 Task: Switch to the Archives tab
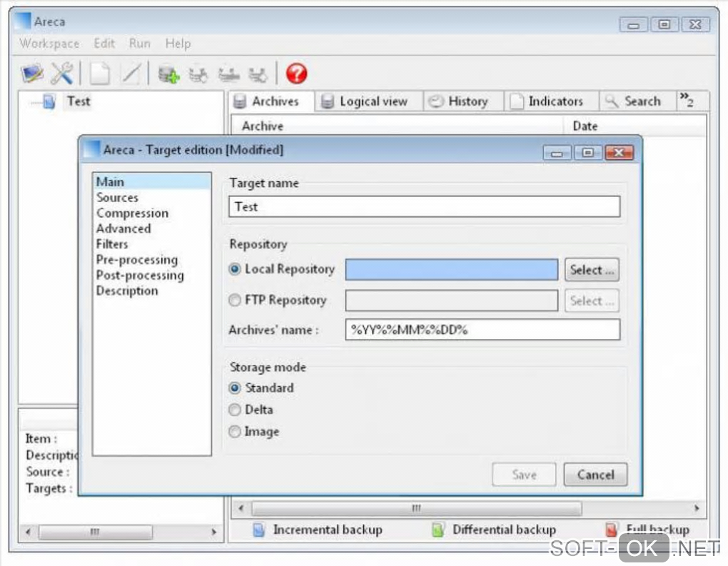(271, 101)
